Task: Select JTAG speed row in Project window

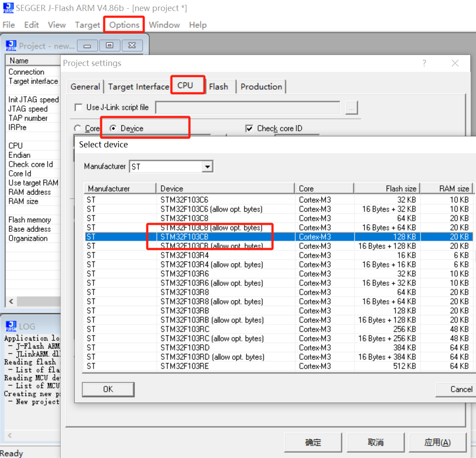Action: [x=33, y=109]
